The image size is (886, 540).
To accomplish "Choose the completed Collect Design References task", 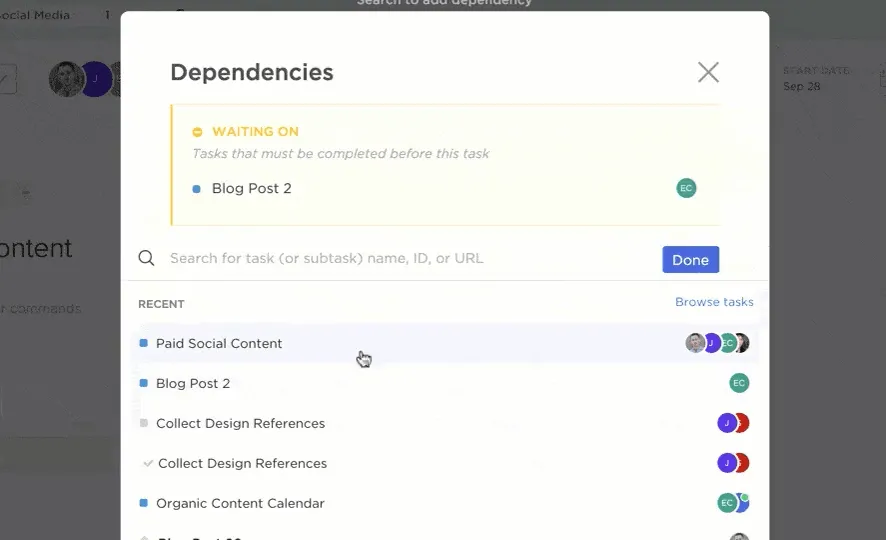I will pos(445,463).
